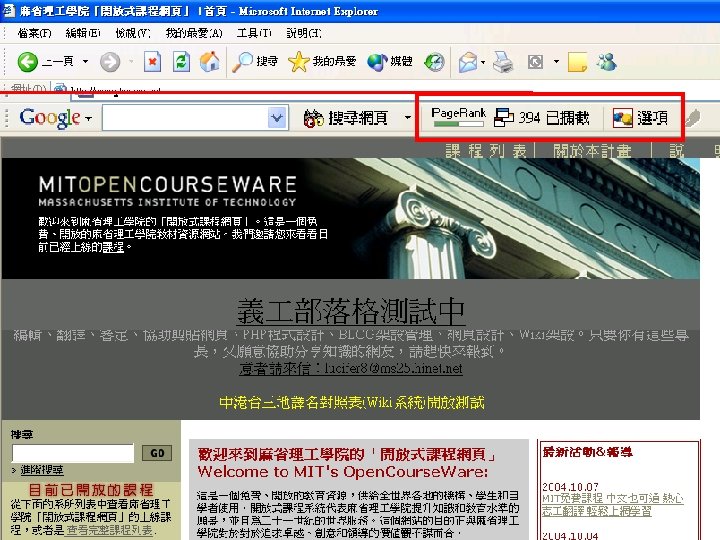Open Google toolbar Options icon
Viewport: 720px width, 540px height.
tap(623, 118)
